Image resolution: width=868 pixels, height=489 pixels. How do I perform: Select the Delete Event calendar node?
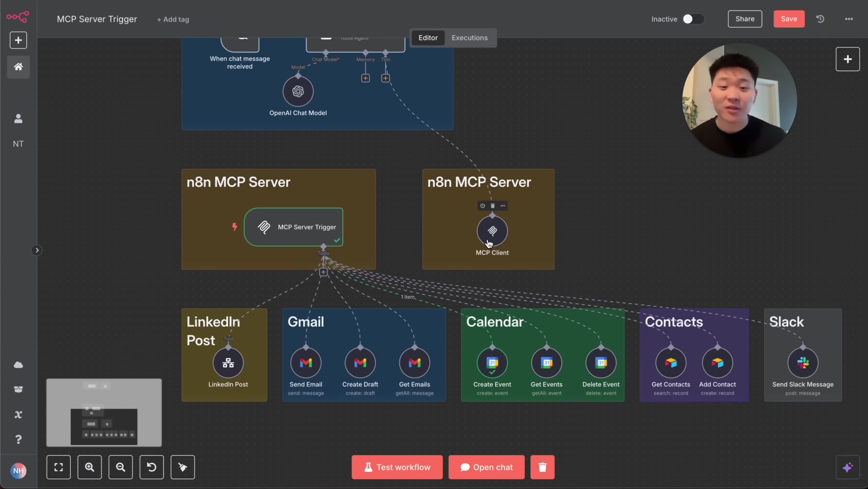pos(601,363)
